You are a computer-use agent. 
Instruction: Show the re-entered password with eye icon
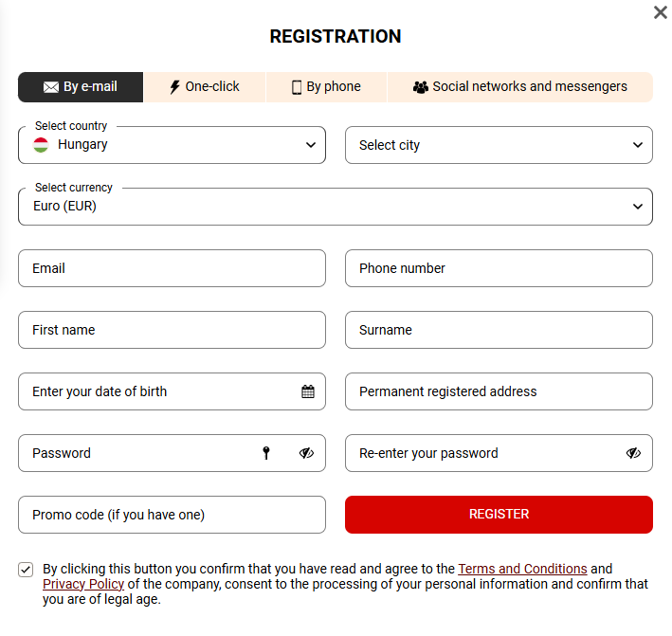(x=633, y=453)
